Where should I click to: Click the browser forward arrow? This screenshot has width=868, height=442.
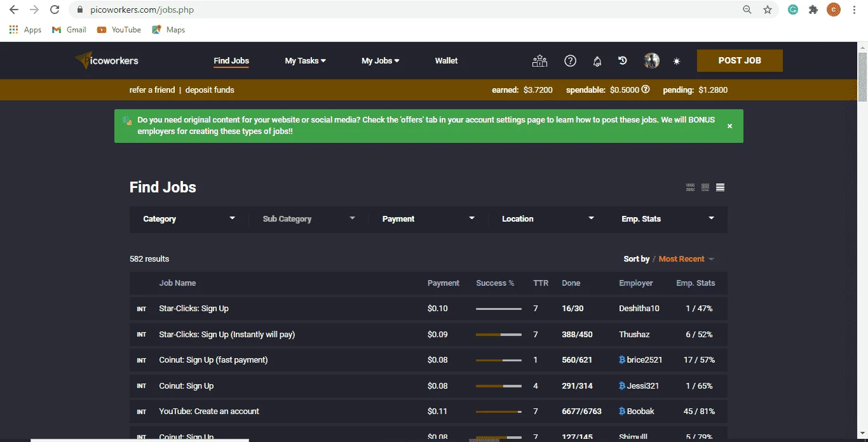(x=34, y=10)
